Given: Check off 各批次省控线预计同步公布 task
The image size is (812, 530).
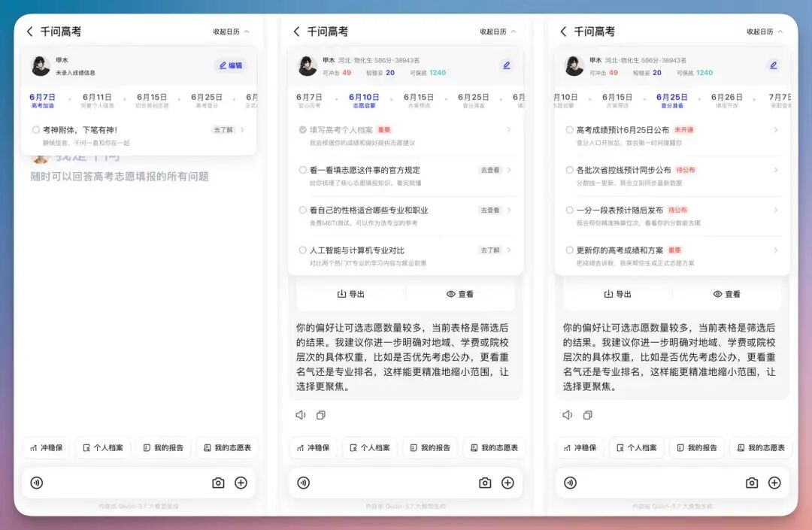Looking at the screenshot, I should (569, 170).
